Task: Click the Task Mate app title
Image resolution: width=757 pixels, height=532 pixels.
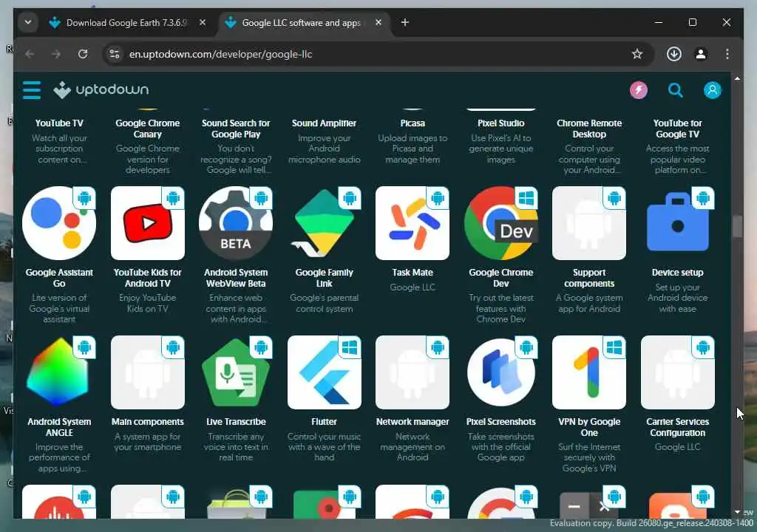Action: [413, 273]
